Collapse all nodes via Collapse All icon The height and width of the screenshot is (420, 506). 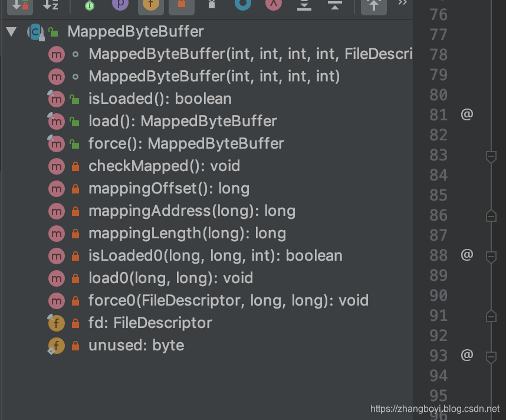coord(335,8)
